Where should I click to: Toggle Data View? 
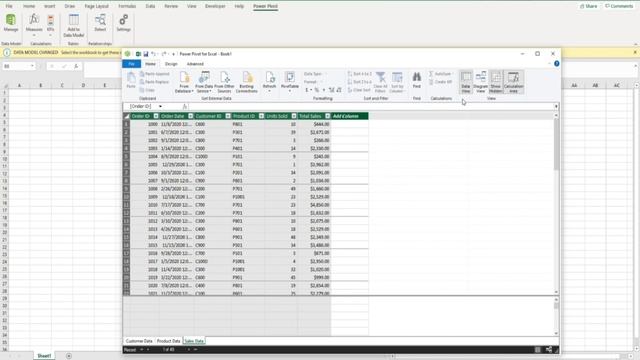click(466, 82)
